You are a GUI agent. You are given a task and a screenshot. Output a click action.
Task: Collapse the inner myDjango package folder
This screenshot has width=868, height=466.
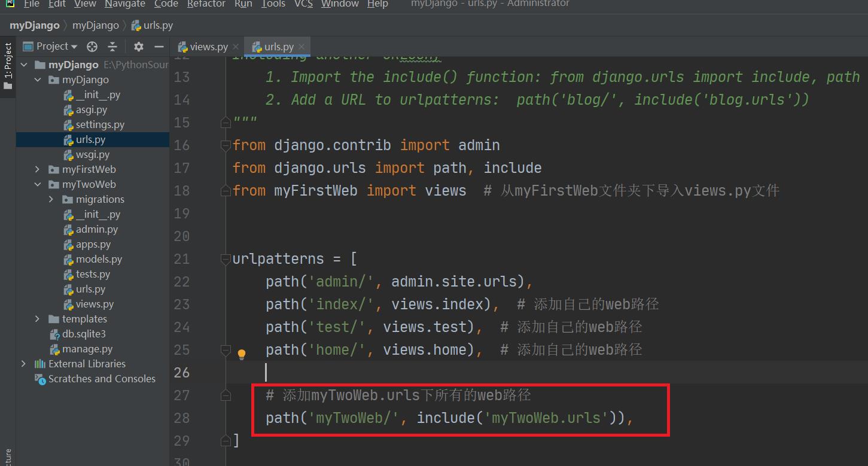(38, 80)
